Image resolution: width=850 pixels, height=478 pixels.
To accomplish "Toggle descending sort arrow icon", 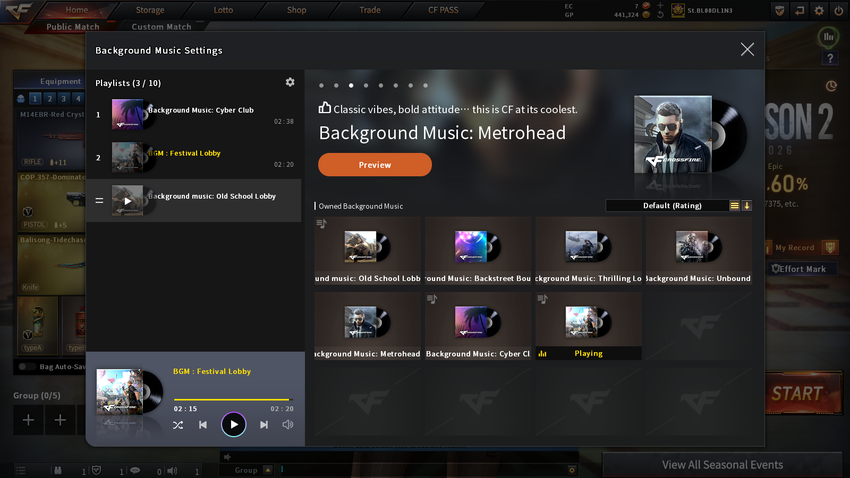I will tap(746, 205).
